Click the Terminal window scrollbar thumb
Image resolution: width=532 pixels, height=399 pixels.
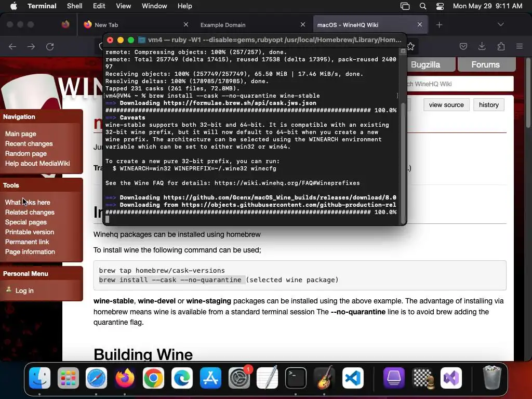403,162
